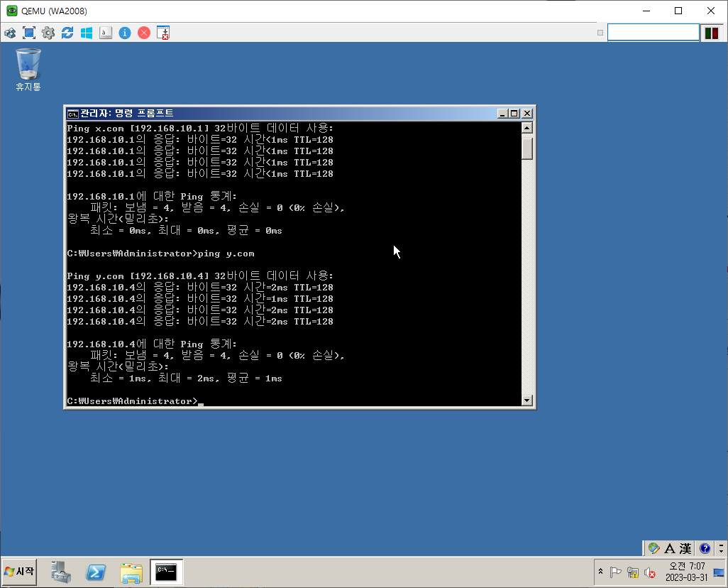This screenshot has width=728, height=588.
Task: Click the USB devices cubes icon
Action: (x=10, y=33)
